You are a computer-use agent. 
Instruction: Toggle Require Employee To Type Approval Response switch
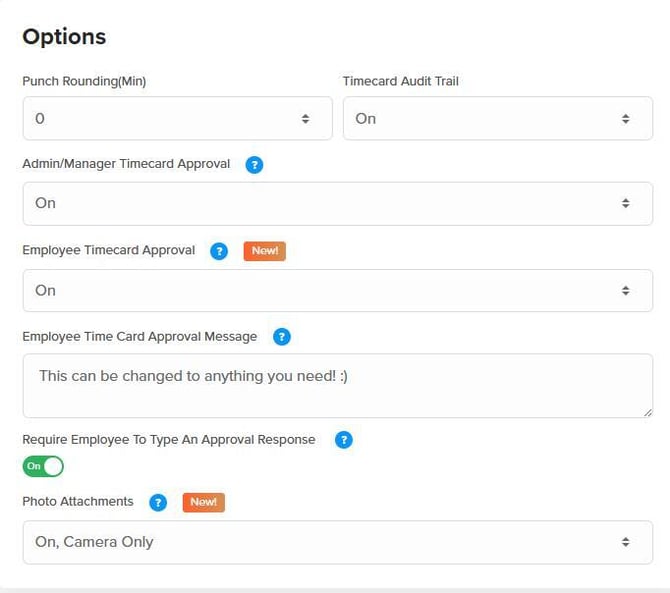pyautogui.click(x=43, y=466)
